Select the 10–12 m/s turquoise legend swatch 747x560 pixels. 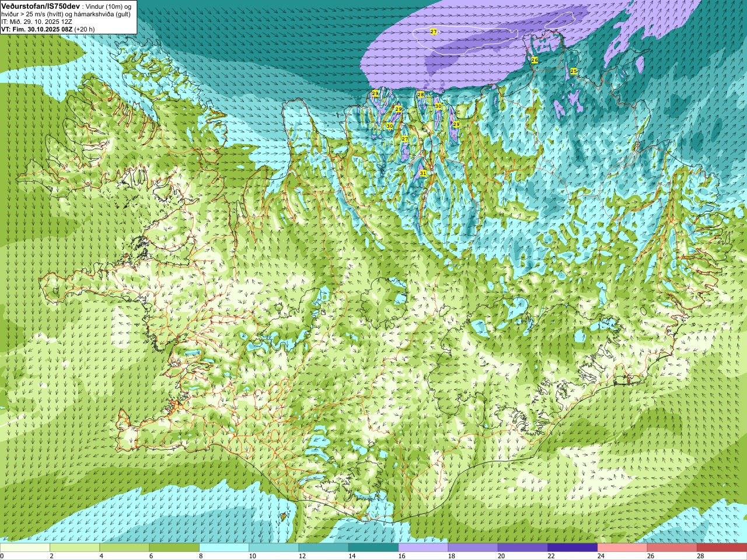tap(274, 547)
